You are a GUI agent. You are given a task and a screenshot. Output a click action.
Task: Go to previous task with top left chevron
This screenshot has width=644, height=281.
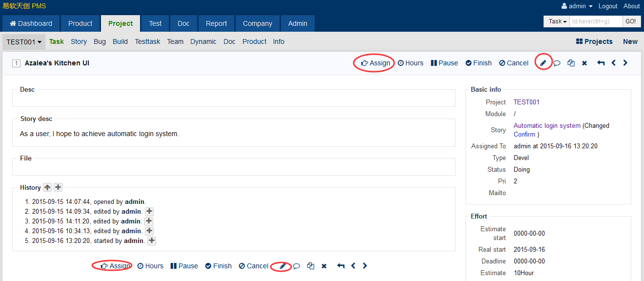pyautogui.click(x=614, y=63)
